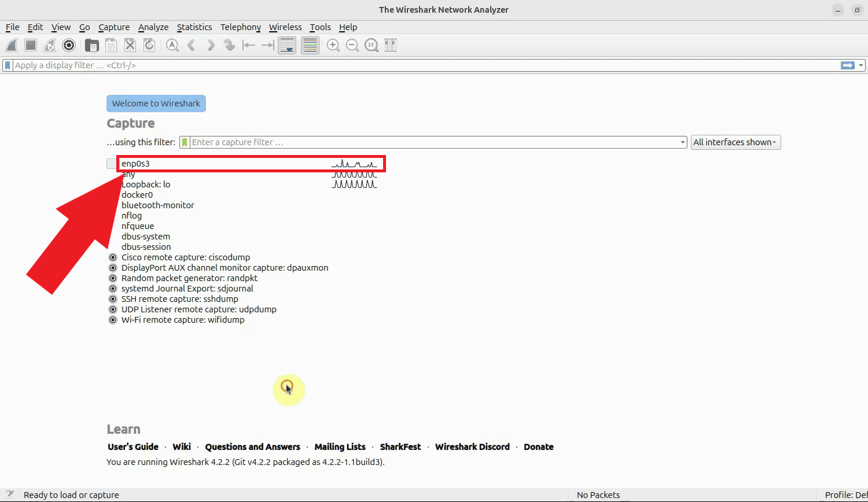Expand capture filter history dropdown
This screenshot has height=502, width=868.
pyautogui.click(x=683, y=142)
